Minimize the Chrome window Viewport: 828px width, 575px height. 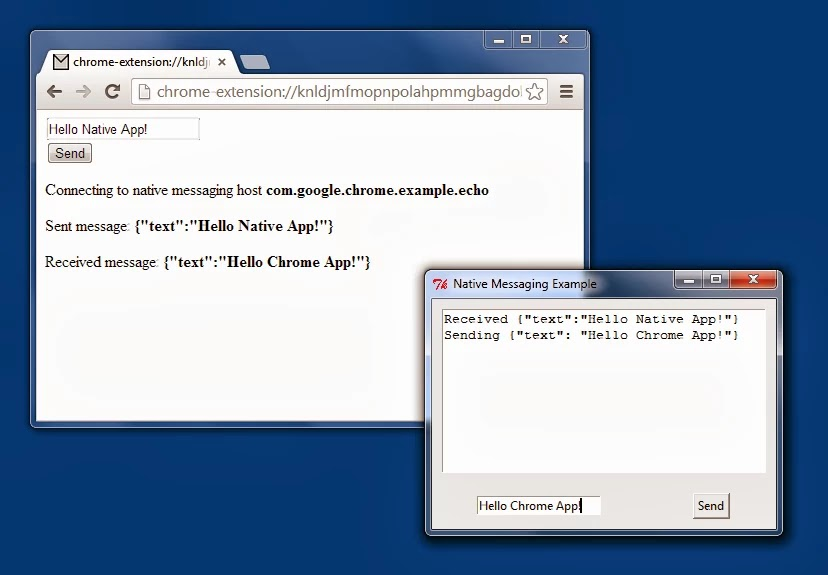click(x=498, y=40)
